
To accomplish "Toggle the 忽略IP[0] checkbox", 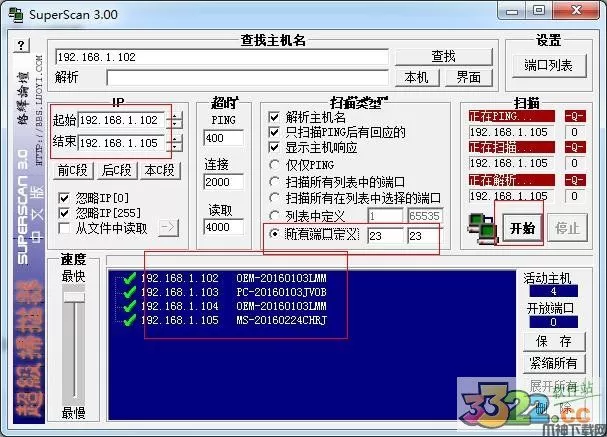I will (x=64, y=198).
